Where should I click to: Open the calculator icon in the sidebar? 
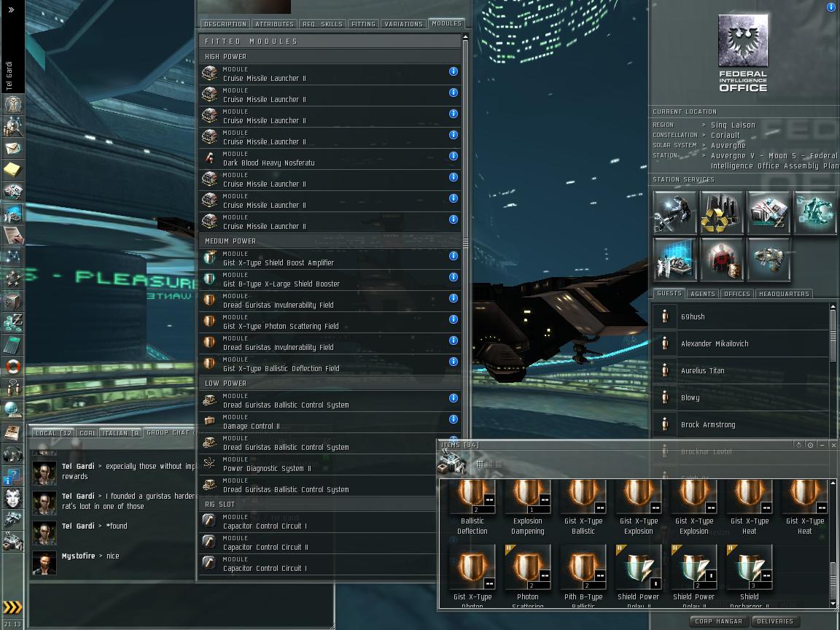[x=13, y=345]
